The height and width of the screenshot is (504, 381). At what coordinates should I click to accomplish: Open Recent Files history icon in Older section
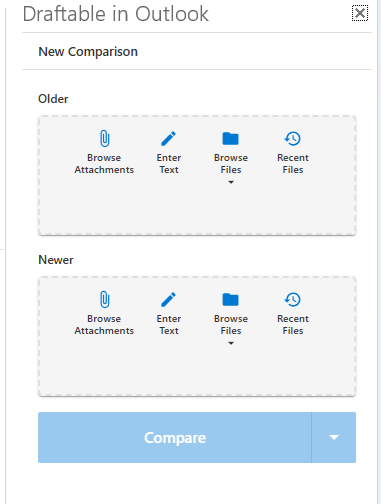tap(293, 139)
